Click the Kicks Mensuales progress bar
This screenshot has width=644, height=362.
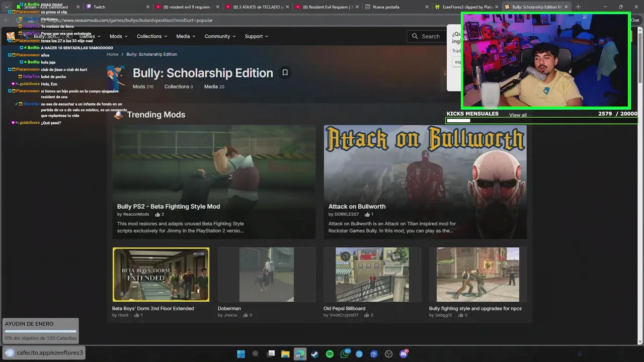pyautogui.click(x=542, y=121)
